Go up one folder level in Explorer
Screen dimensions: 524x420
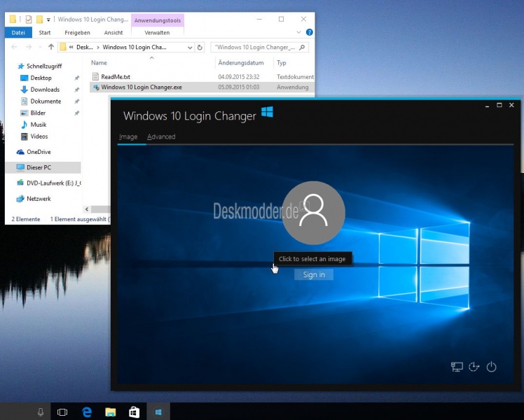[51, 48]
